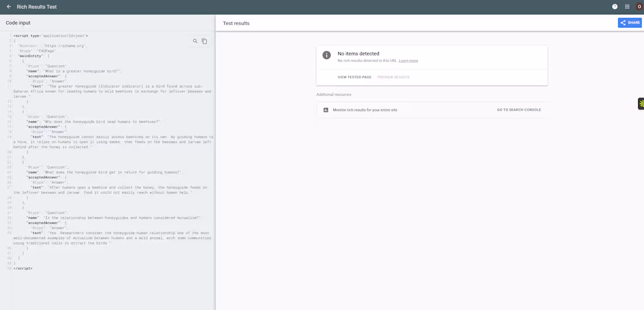Click the extension icon on the right edge
Viewport: 644px width, 310px height.
(640, 104)
